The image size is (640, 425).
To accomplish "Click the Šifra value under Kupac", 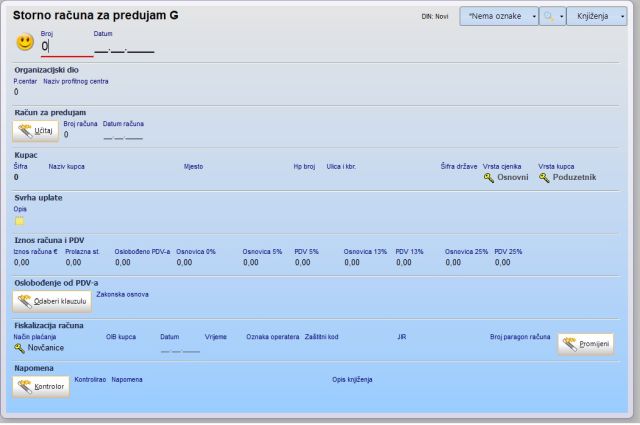I will coord(17,177).
